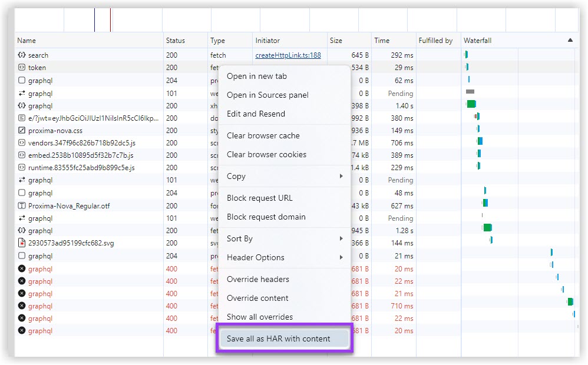
Task: Click image icon for 2930573ad95199cfc682.svg
Action: (x=22, y=243)
